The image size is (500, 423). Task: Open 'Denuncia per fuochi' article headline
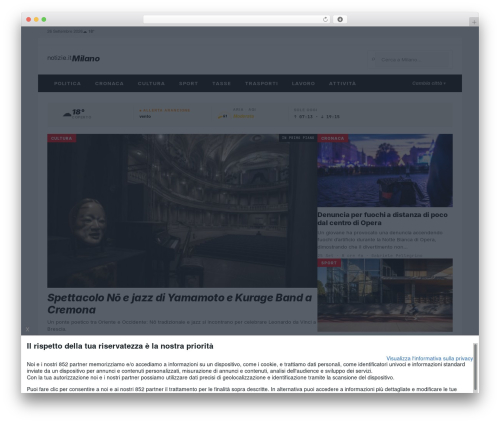[x=382, y=219]
